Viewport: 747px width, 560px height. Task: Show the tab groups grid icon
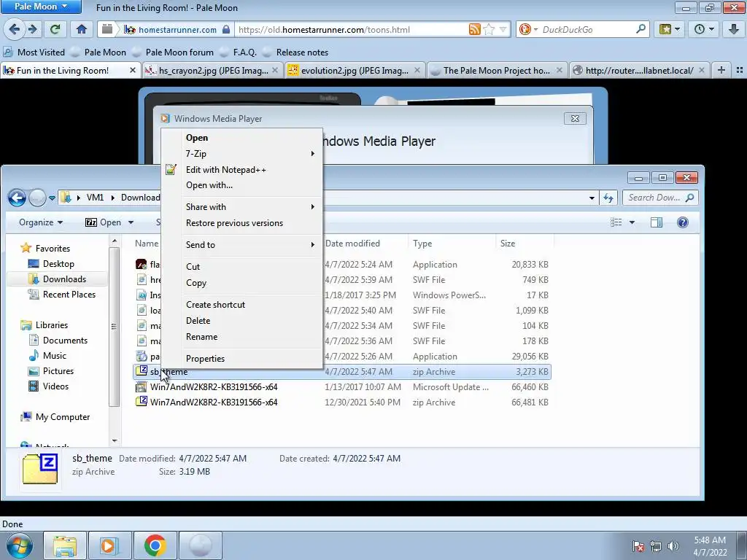tap(739, 71)
